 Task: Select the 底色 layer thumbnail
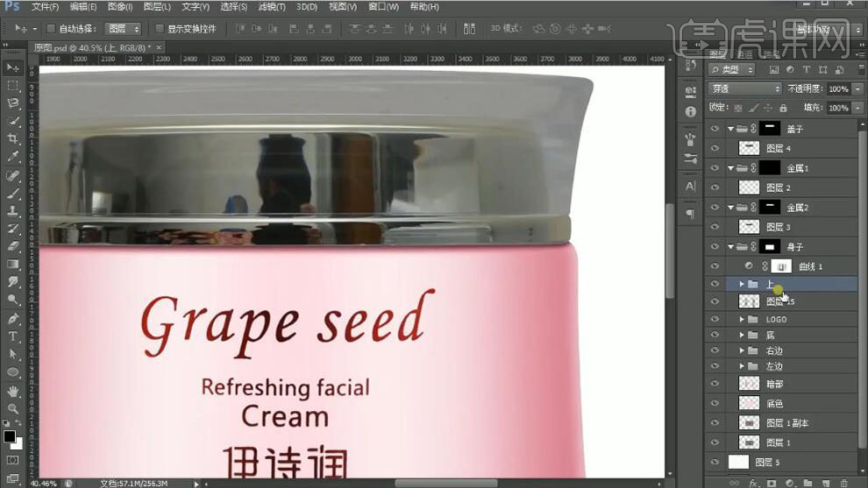(x=749, y=403)
